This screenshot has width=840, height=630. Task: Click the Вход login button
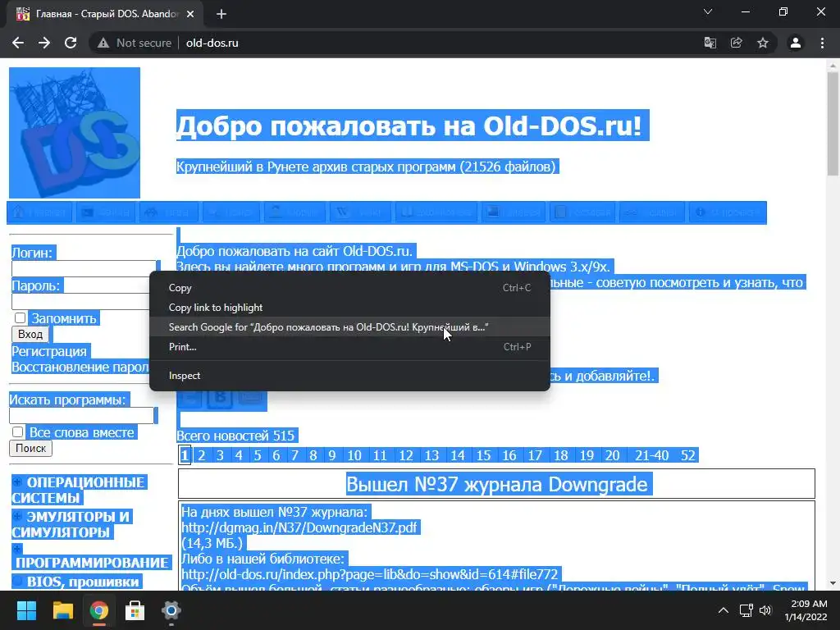coord(30,335)
